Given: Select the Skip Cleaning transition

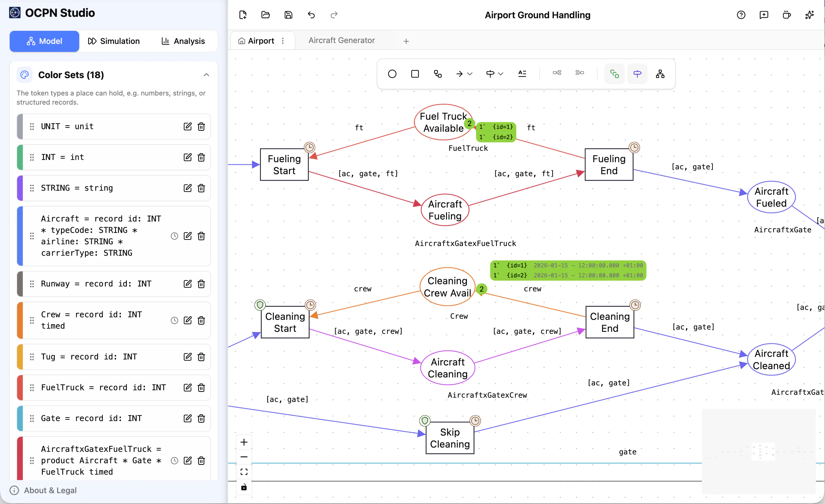Looking at the screenshot, I should [450, 438].
